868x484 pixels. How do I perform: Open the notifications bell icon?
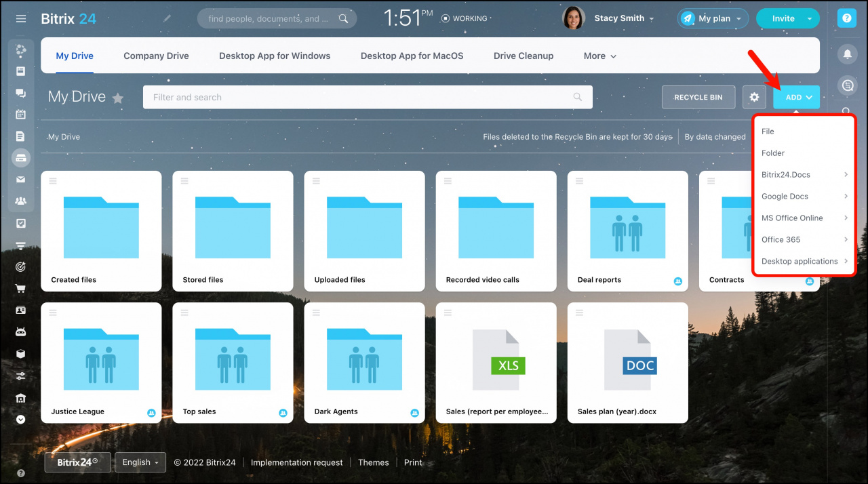point(846,54)
